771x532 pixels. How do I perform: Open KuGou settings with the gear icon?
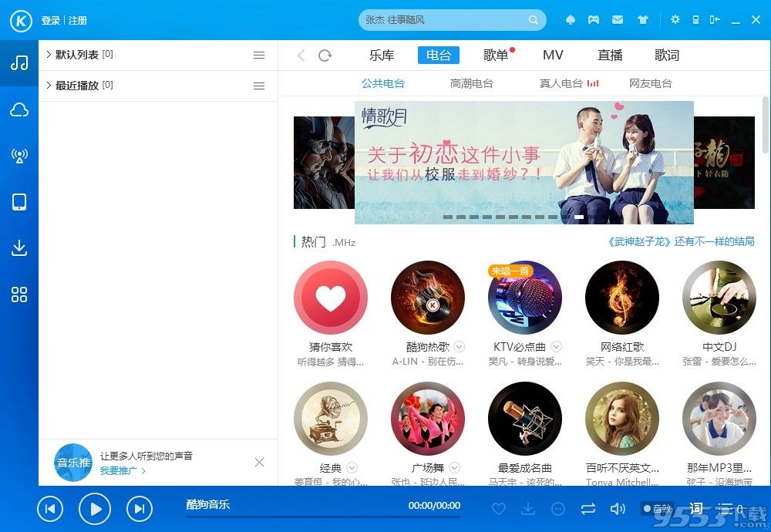point(675,19)
